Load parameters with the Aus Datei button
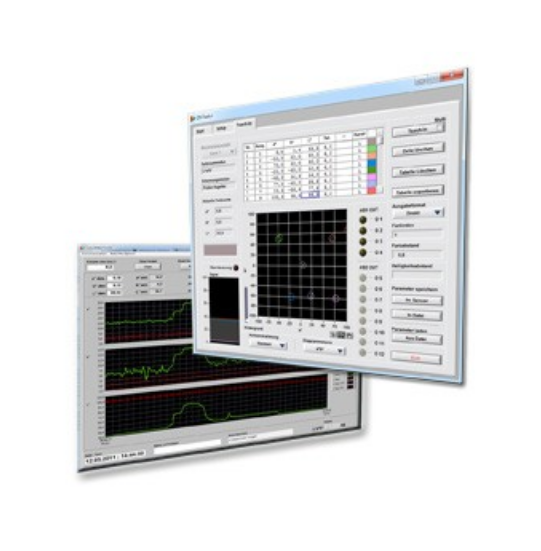The width and height of the screenshot is (541, 551). 416,338
